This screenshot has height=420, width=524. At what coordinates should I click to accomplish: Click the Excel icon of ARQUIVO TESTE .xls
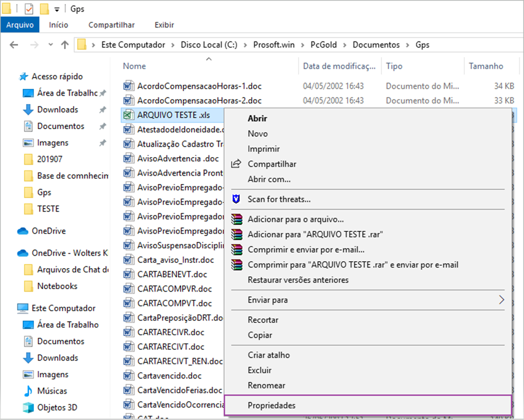click(x=129, y=115)
